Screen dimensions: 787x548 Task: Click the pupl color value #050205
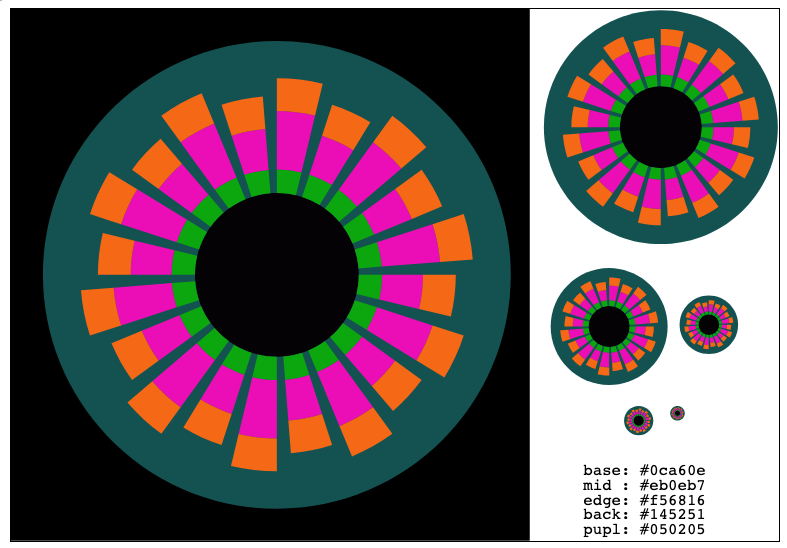coord(672,529)
